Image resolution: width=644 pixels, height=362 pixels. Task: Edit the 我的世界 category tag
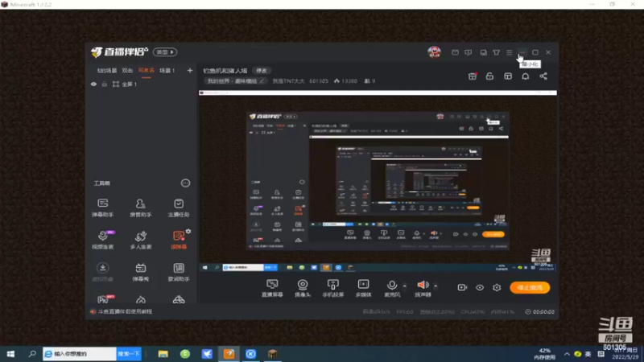(x=235, y=81)
